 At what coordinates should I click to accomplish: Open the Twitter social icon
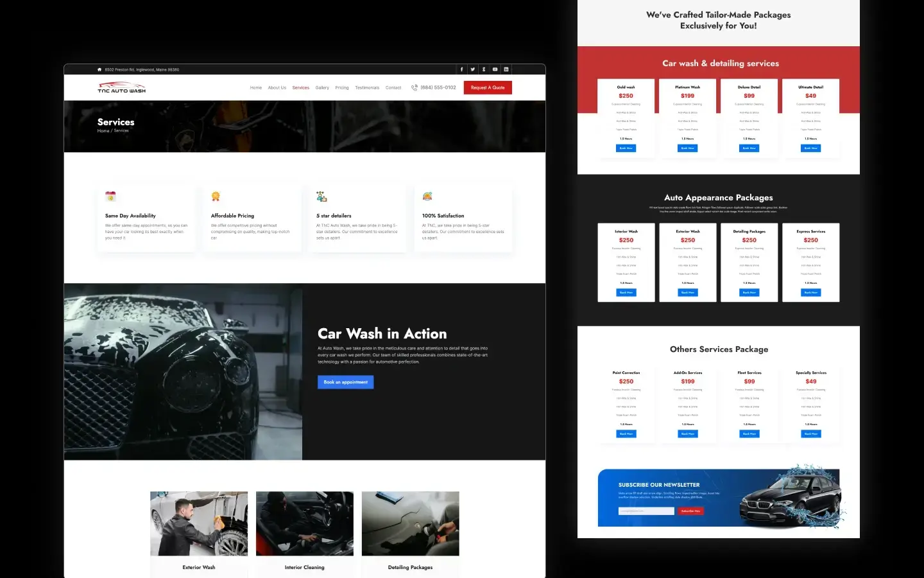(x=473, y=69)
